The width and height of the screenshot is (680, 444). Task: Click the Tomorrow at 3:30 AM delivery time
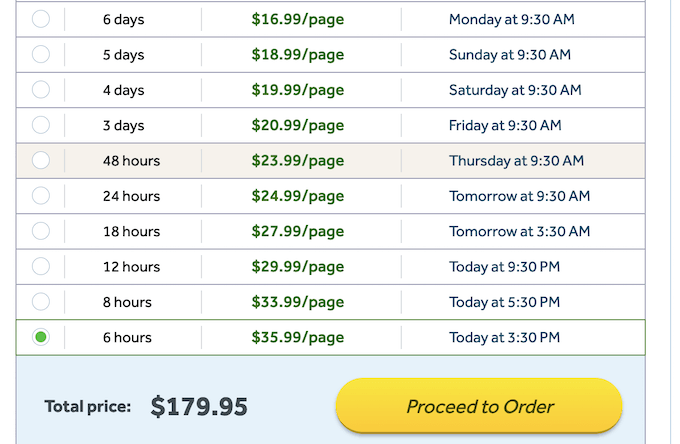pos(519,231)
